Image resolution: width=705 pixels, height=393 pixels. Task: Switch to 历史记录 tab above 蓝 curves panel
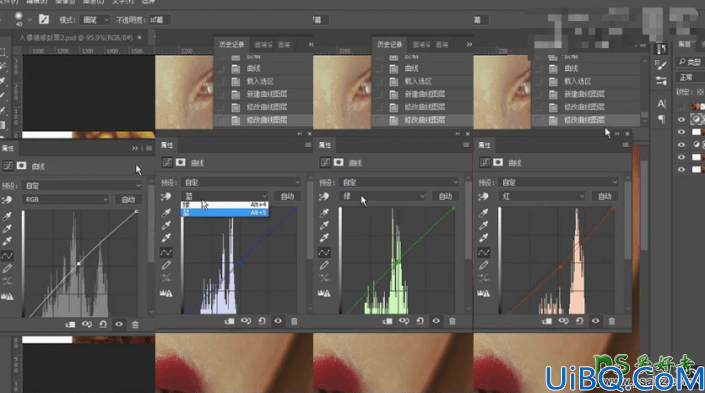[x=232, y=45]
